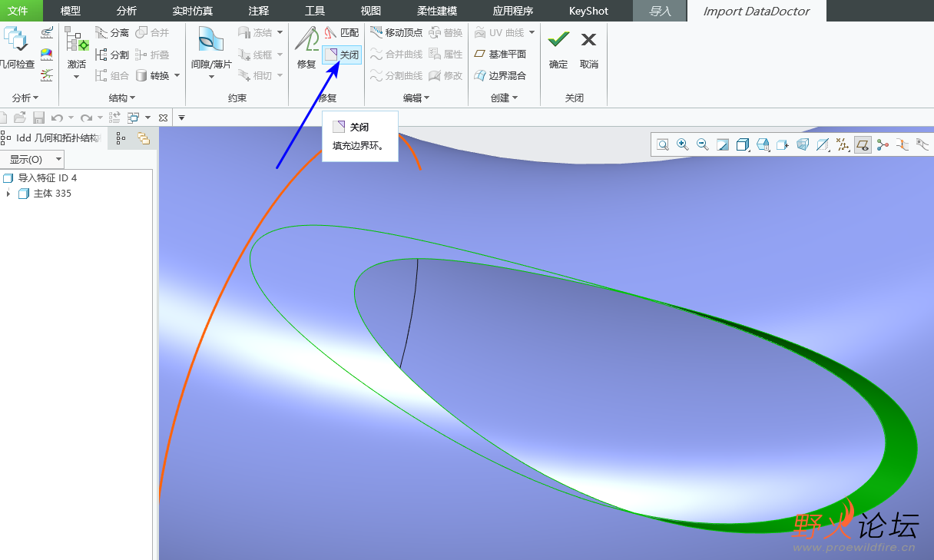
Task: Select the 导入 tab
Action: tap(660, 11)
